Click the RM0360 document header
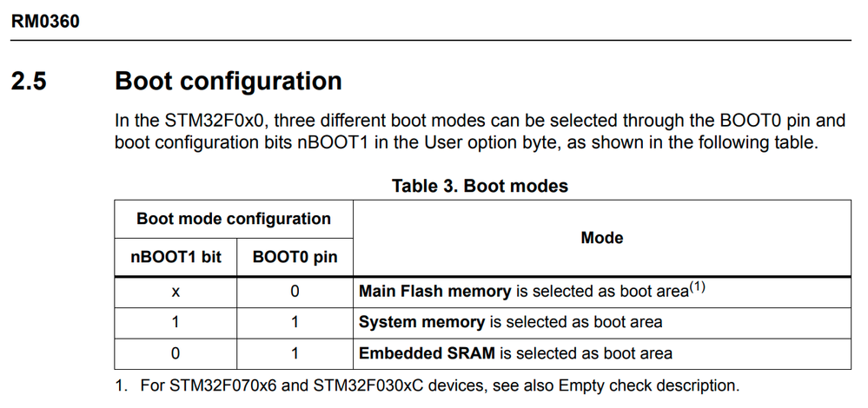This screenshot has width=868, height=408. [x=45, y=22]
